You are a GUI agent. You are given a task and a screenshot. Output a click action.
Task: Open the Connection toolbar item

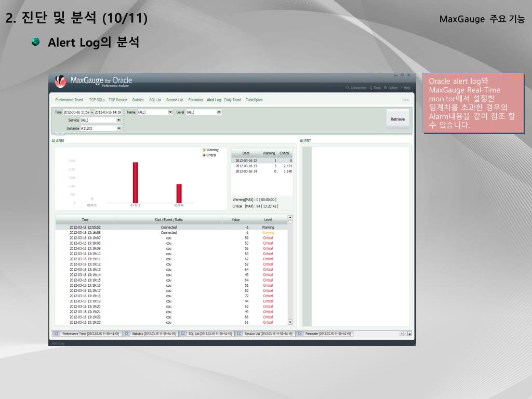tap(356, 88)
